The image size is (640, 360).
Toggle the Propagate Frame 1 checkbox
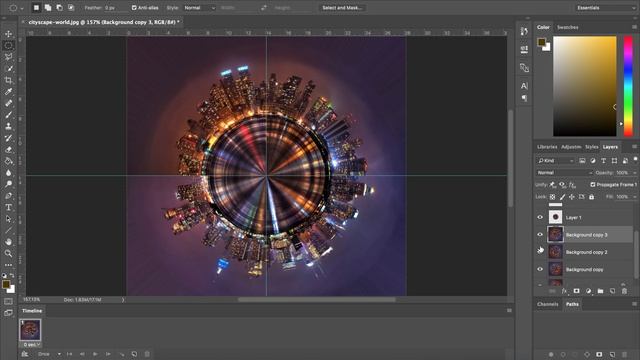tap(593, 184)
